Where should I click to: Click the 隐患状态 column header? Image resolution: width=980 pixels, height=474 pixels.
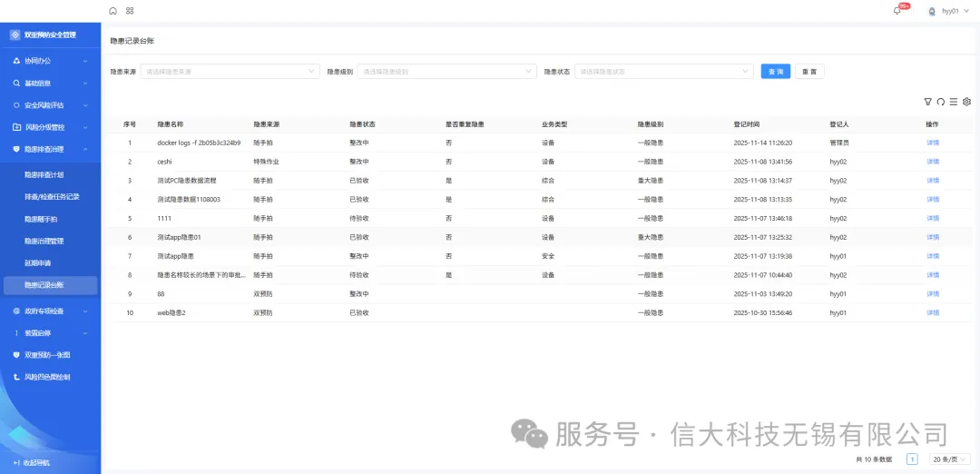tap(362, 123)
